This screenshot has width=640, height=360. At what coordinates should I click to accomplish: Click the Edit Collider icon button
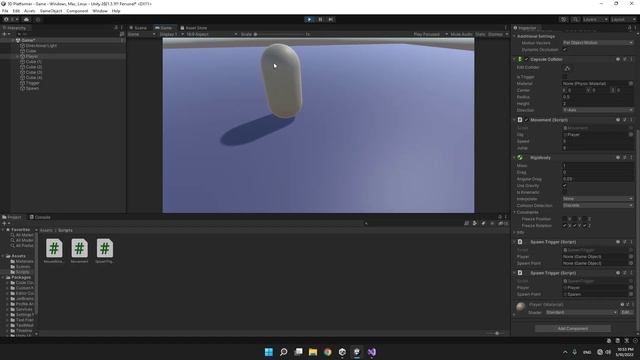(x=567, y=68)
